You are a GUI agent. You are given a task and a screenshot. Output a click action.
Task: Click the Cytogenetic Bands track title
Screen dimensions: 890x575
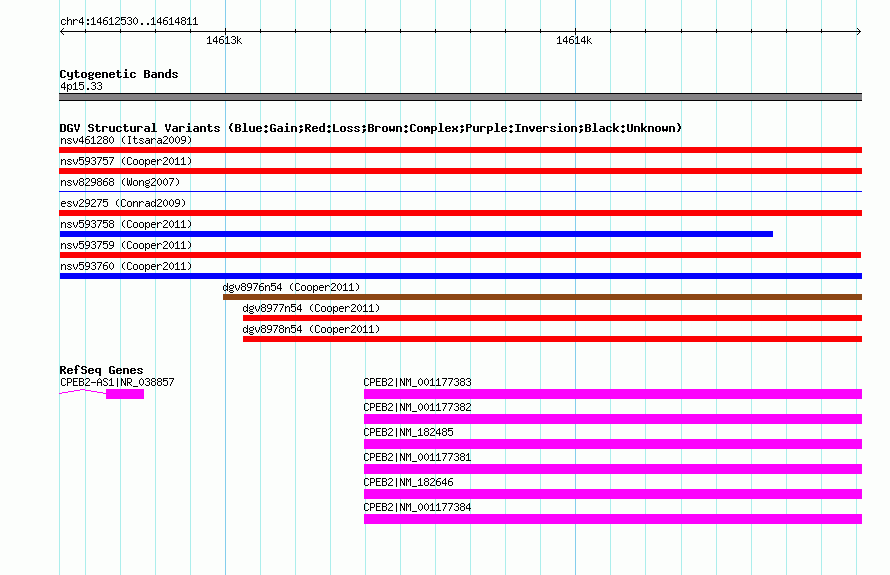click(x=119, y=74)
